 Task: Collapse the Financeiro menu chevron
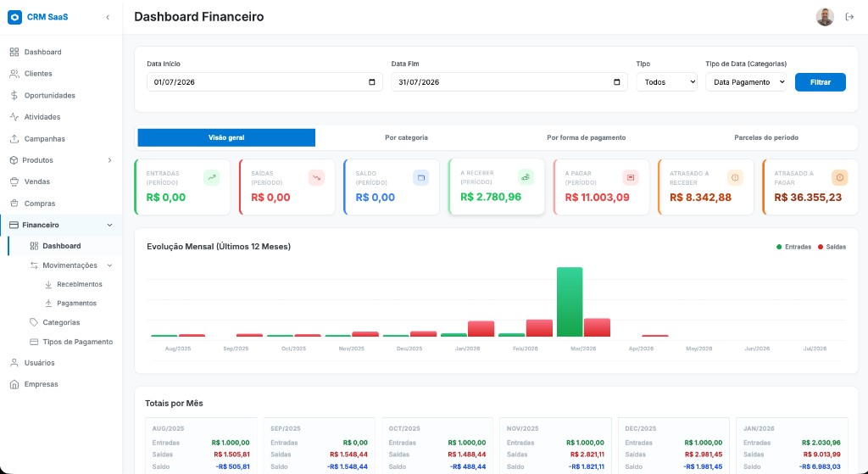click(109, 225)
